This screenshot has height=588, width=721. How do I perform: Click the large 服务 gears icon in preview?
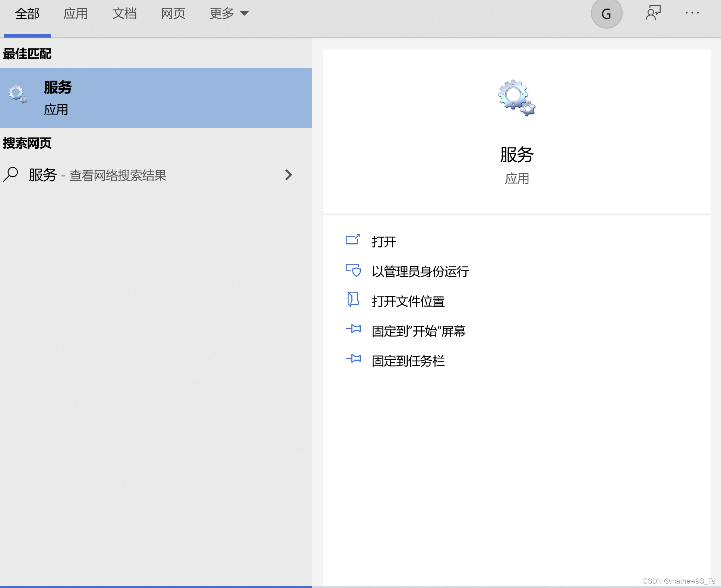pos(516,98)
